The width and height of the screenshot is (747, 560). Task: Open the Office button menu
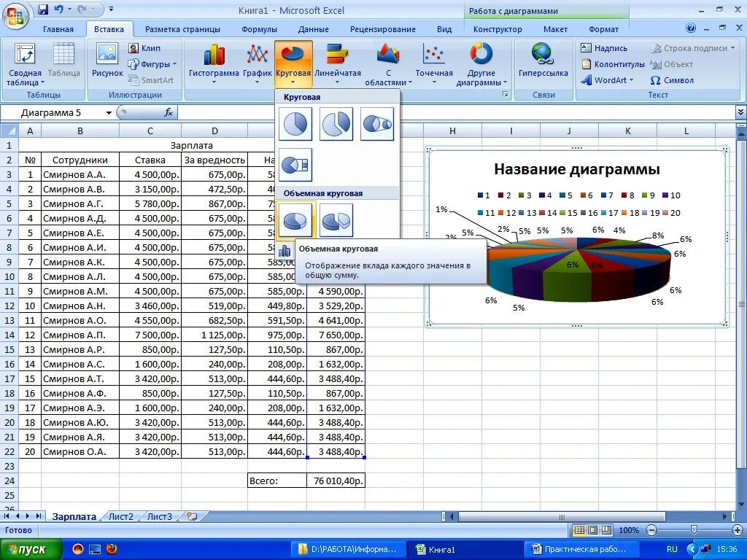[15, 15]
